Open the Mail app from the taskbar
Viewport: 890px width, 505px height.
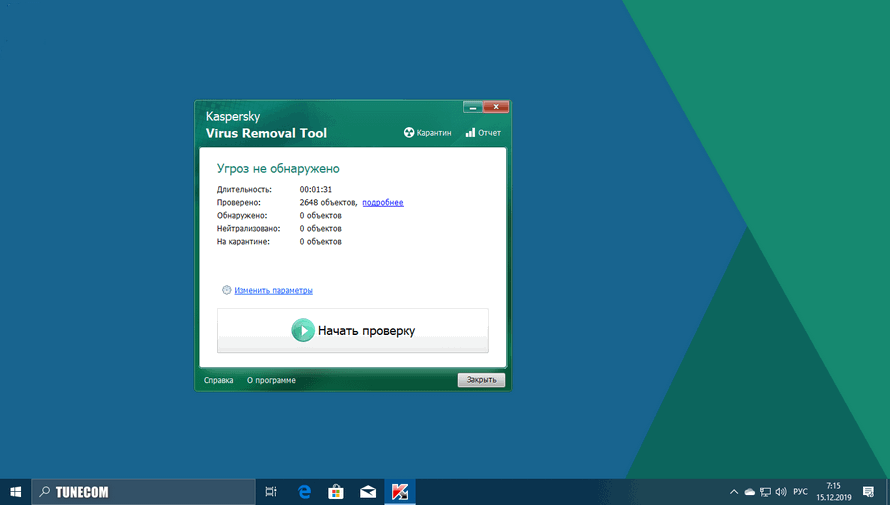tap(368, 491)
